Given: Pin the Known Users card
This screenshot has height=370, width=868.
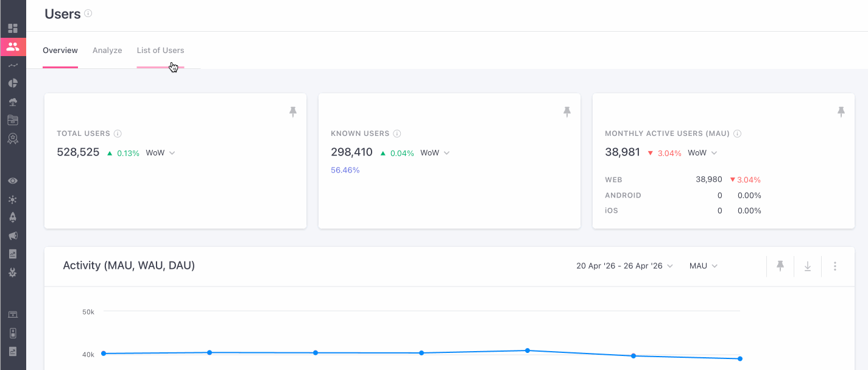Looking at the screenshot, I should (567, 112).
